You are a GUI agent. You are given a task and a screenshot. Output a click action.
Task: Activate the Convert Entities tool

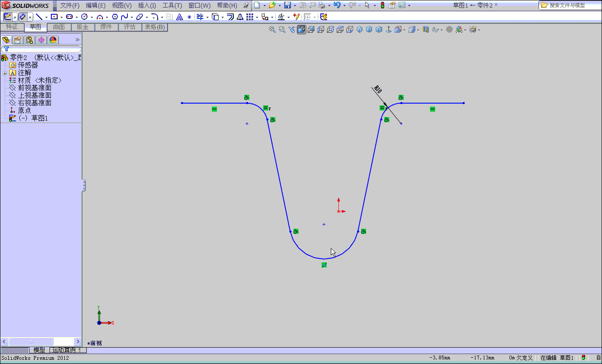click(x=215, y=17)
